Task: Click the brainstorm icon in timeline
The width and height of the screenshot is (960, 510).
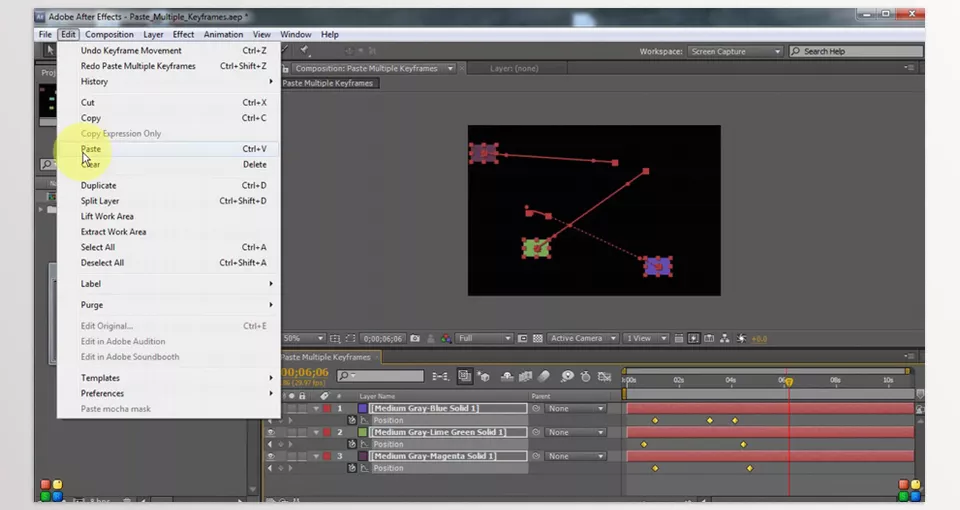Action: click(x=567, y=377)
